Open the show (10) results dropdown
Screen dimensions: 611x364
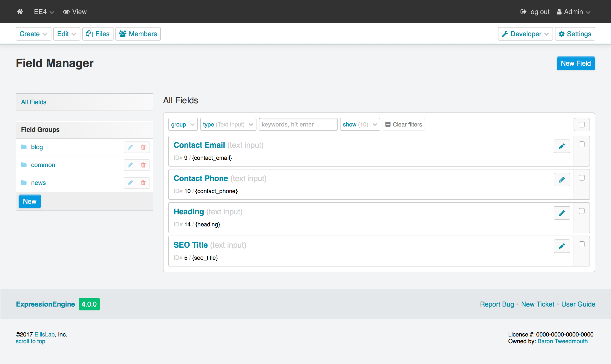[360, 124]
